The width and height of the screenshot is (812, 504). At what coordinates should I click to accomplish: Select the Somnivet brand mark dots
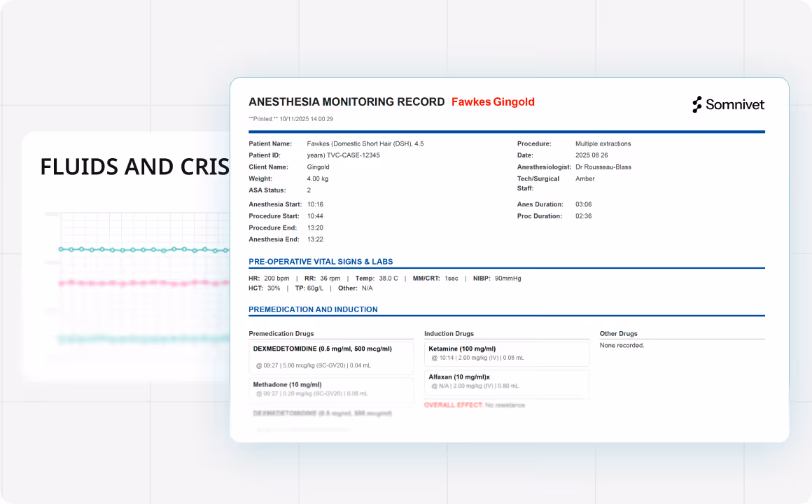click(696, 104)
